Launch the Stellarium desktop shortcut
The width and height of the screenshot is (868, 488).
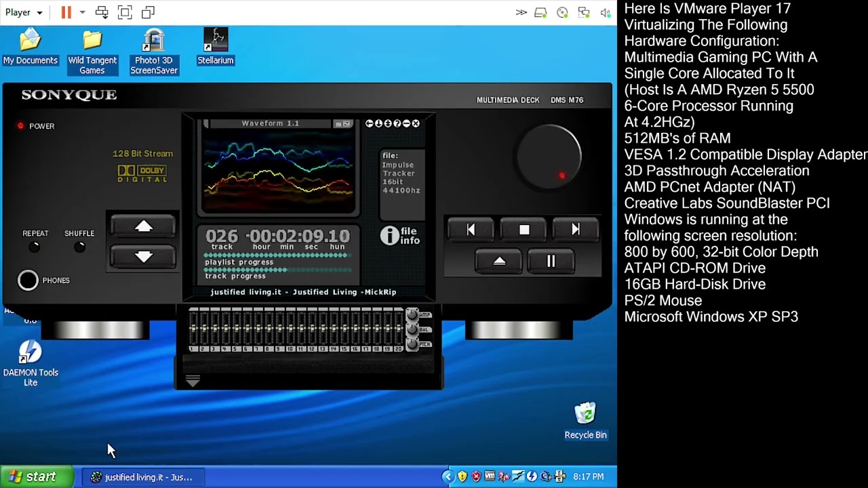216,47
